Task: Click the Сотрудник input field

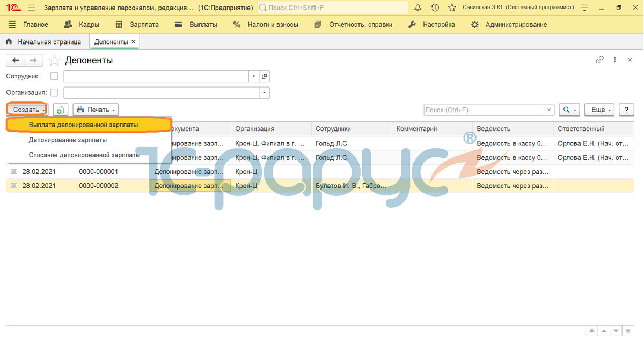Action: point(156,76)
